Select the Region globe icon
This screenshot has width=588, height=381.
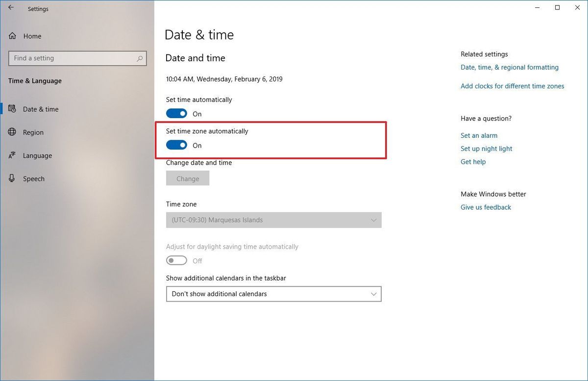pyautogui.click(x=11, y=132)
